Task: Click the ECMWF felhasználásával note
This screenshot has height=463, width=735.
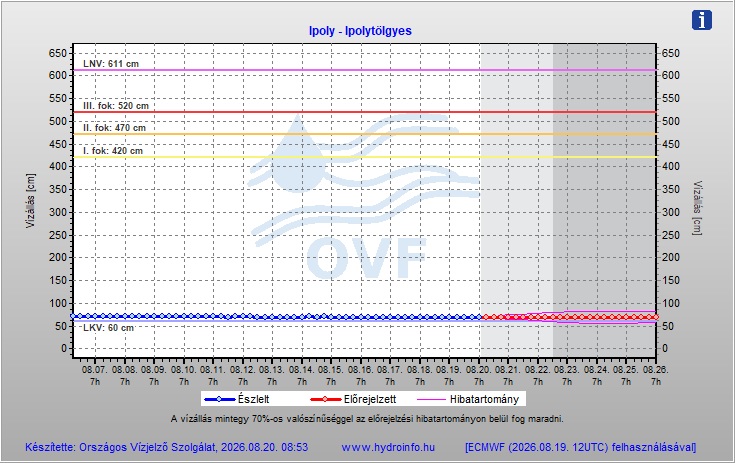Action: (x=580, y=448)
